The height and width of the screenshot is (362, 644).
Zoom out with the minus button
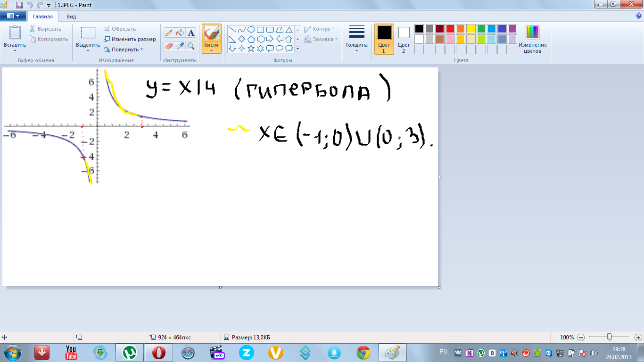pyautogui.click(x=581, y=337)
